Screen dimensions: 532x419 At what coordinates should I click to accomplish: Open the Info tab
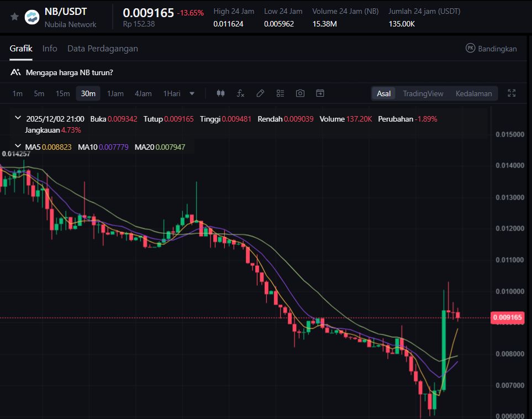point(50,49)
